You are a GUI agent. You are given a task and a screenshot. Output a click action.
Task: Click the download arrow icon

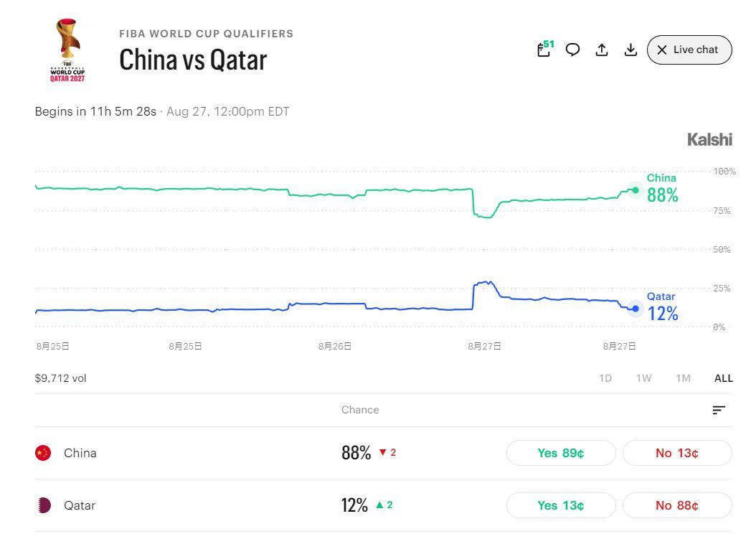pyautogui.click(x=630, y=50)
